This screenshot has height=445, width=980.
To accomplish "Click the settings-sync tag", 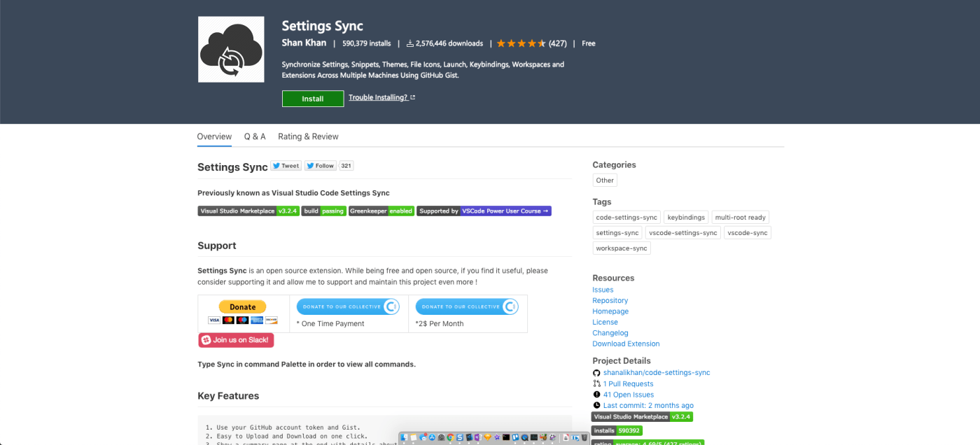I will (x=617, y=233).
